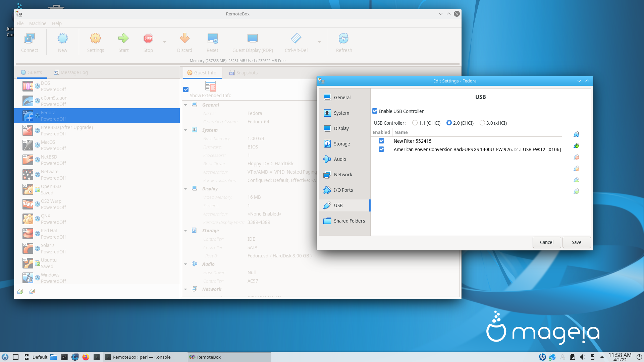Disable the New Filter 552415 checkbox
The image size is (644, 362).
[x=381, y=141]
